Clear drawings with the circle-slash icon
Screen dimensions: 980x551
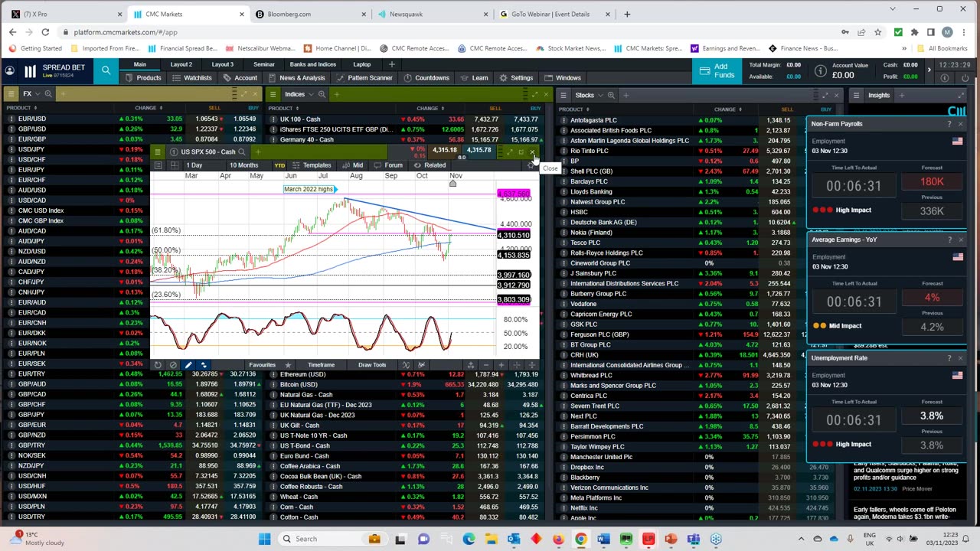pos(173,365)
